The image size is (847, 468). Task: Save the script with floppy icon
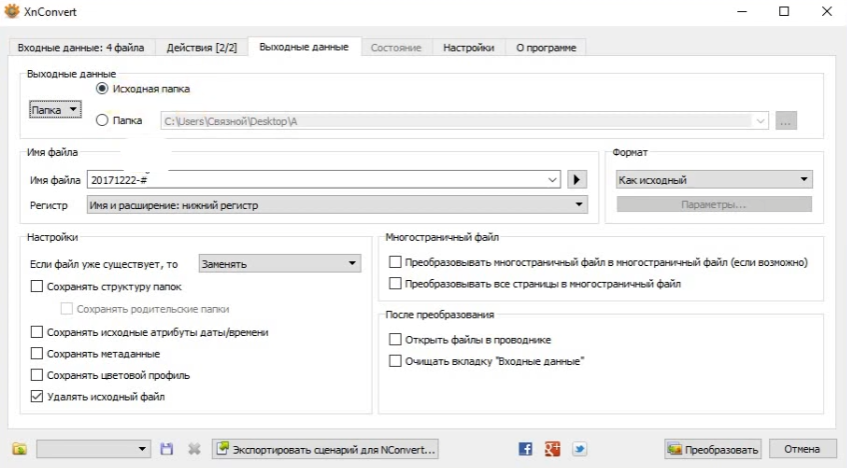[x=167, y=449]
